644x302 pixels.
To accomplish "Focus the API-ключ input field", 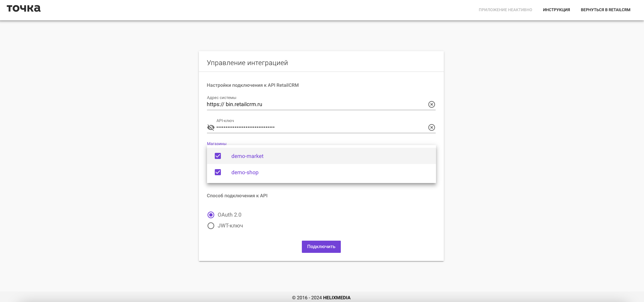I will 321,127.
